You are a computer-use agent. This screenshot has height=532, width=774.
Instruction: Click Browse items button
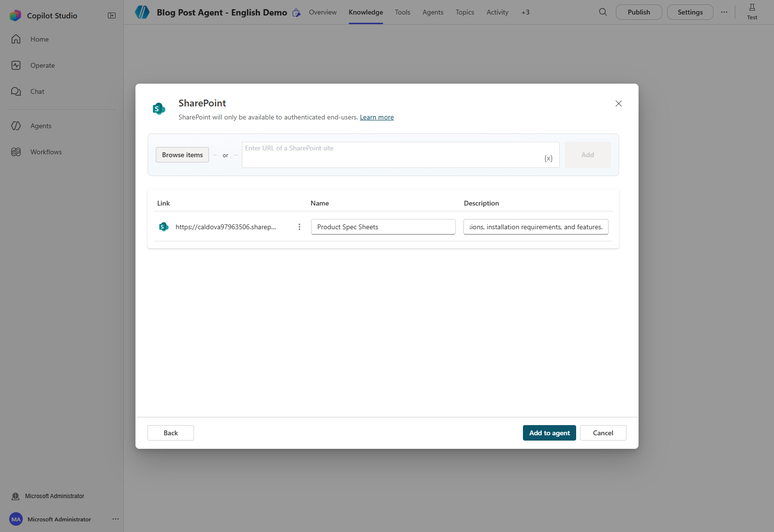click(182, 155)
